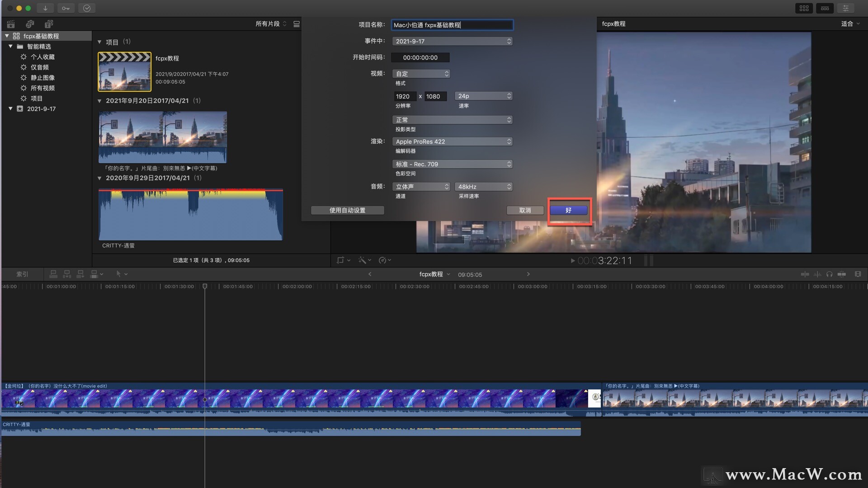Open the titles and generators sidebar

coord(49,24)
